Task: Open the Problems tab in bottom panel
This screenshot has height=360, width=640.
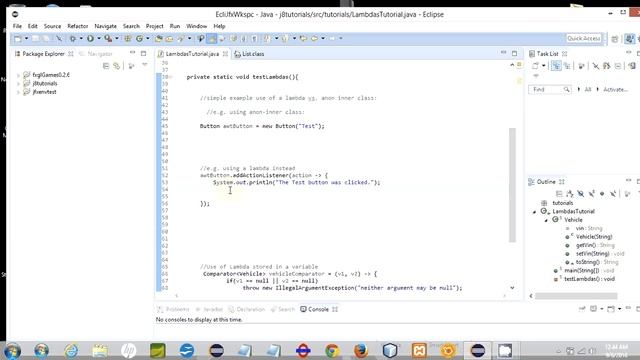Action: [x=174, y=309]
